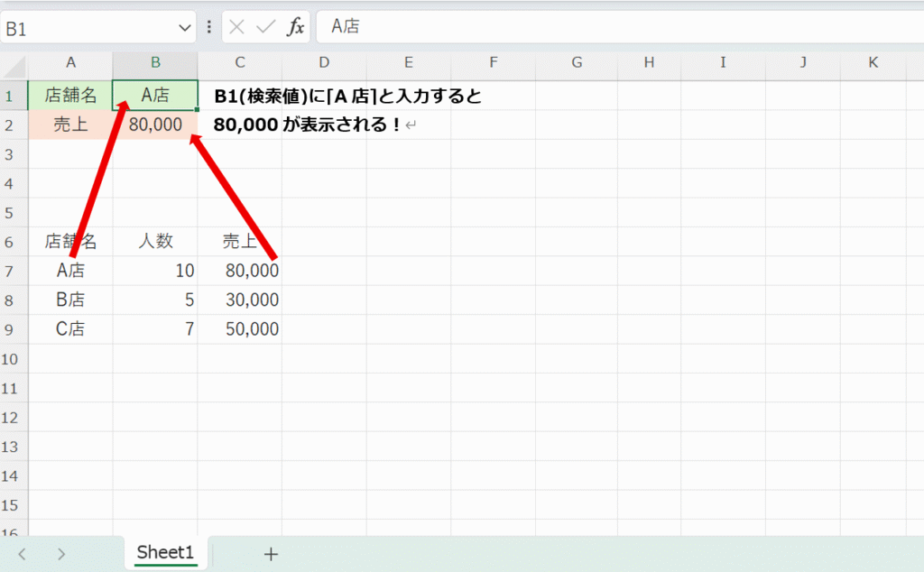Click the Select All corner triangle
The image size is (924, 572).
click(14, 63)
